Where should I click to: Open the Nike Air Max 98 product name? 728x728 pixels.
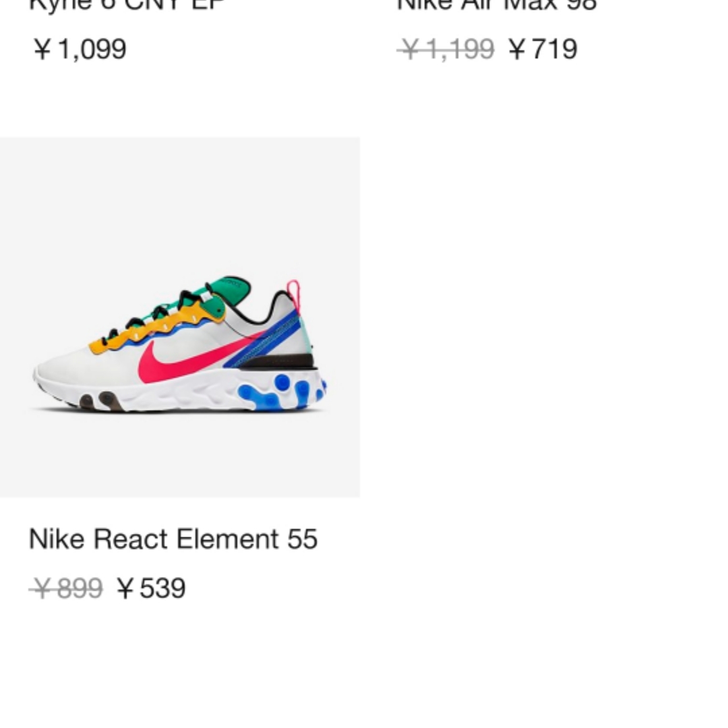point(497,5)
